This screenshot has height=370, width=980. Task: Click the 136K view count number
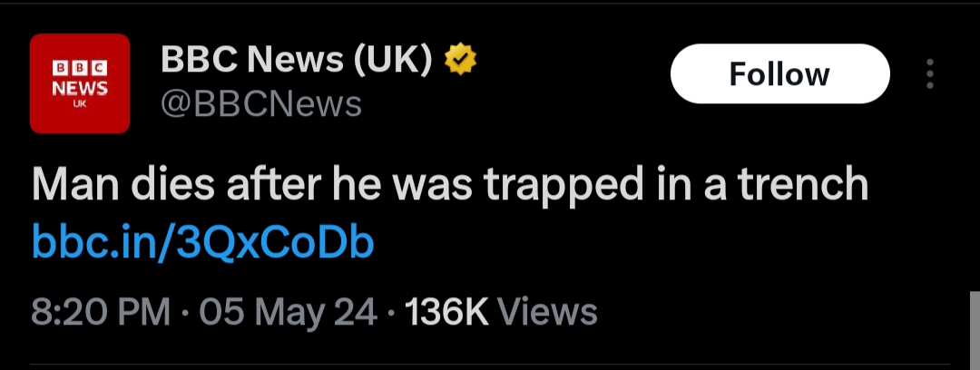(x=446, y=312)
